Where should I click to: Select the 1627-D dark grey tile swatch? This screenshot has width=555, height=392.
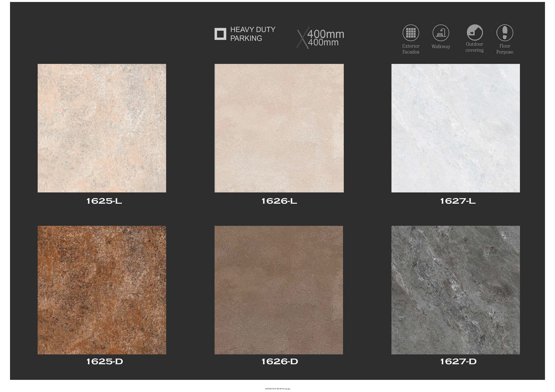[x=456, y=290]
